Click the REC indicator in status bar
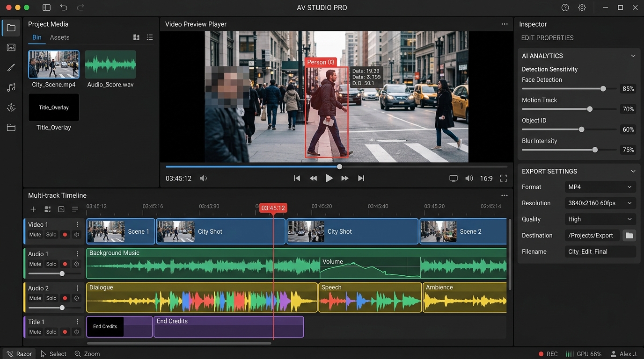This screenshot has height=359, width=644. (548, 354)
